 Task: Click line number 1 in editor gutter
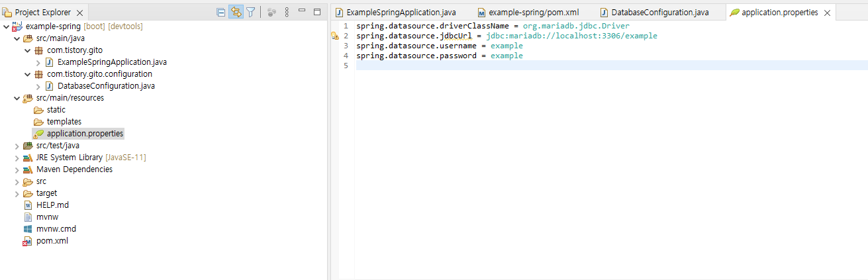(346, 26)
